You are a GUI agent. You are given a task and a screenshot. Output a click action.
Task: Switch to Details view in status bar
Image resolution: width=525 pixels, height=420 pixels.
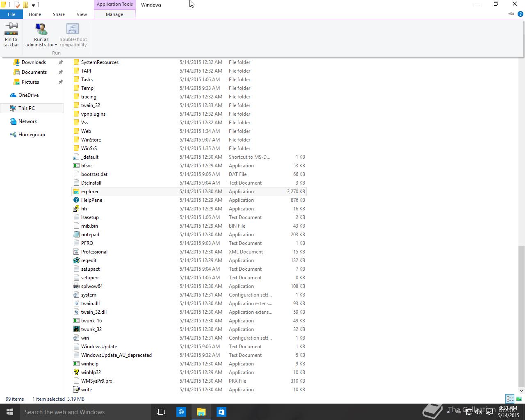510,399
